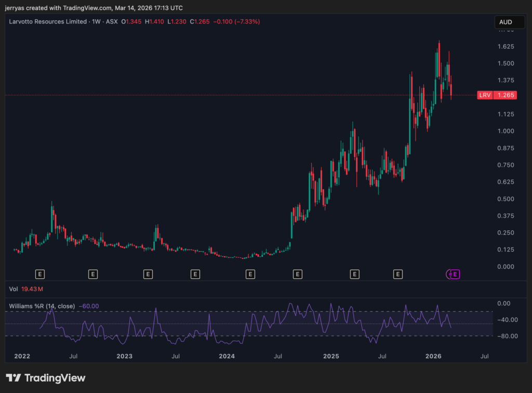Click the TradingView wordmark text
The height and width of the screenshot is (393, 532).
click(55, 378)
